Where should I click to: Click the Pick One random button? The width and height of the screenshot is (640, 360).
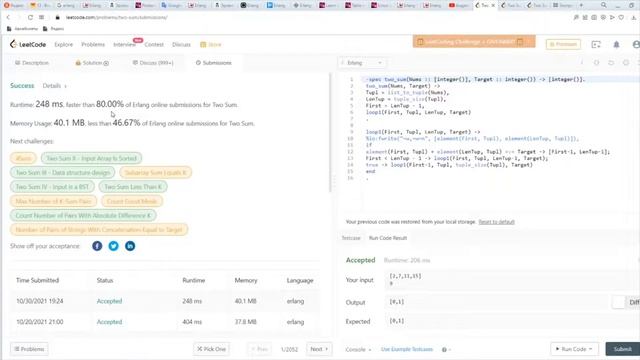pos(211,349)
